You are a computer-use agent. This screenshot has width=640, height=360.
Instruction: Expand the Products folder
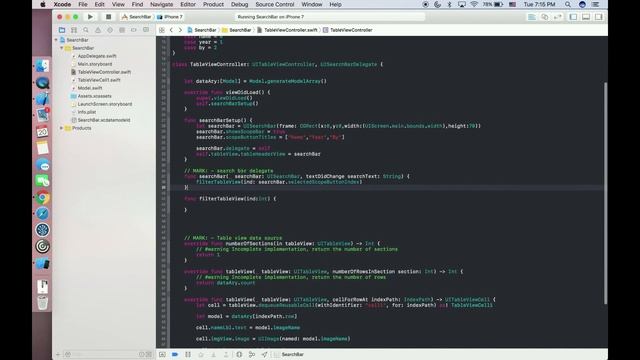click(62, 128)
